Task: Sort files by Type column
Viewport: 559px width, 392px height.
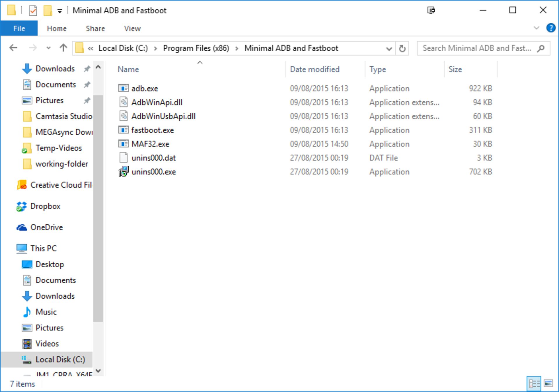Action: coord(378,69)
